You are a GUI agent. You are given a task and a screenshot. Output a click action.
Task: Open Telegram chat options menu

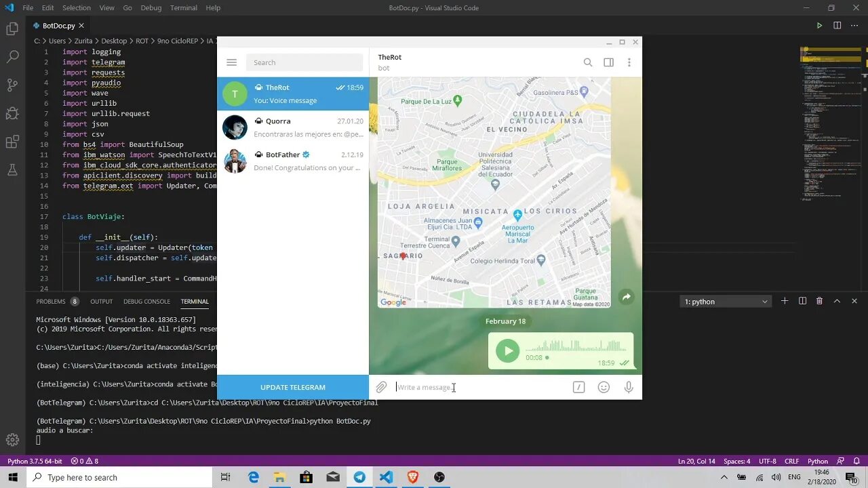629,62
